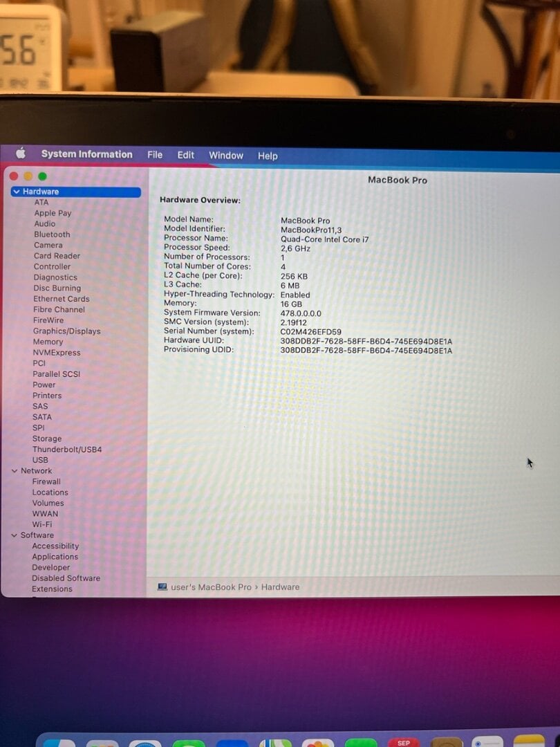Select ATA in the sidebar
The image size is (560, 747).
pyautogui.click(x=41, y=202)
